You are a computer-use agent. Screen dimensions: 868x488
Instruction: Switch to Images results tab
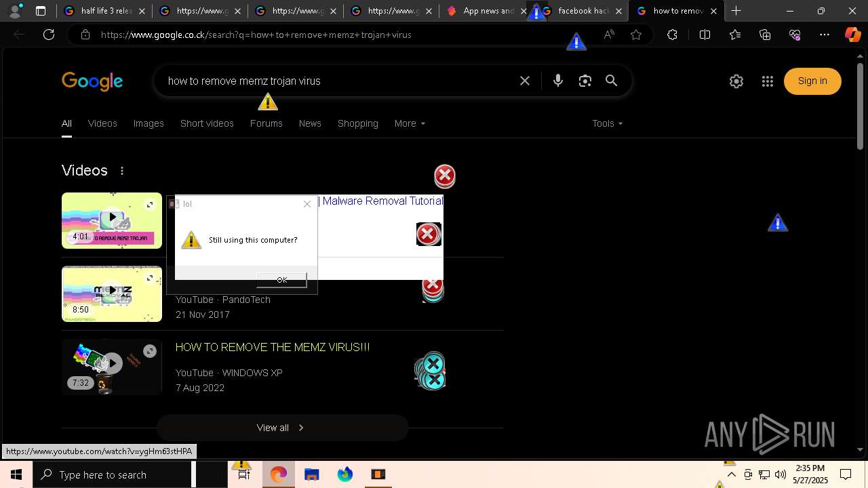tap(149, 123)
